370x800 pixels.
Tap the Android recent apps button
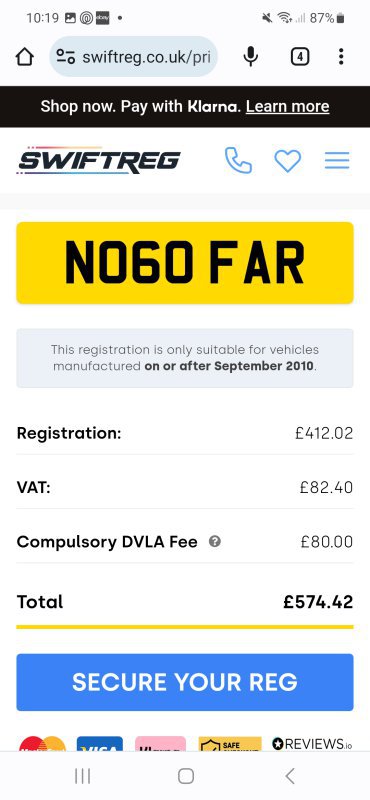[x=82, y=776]
